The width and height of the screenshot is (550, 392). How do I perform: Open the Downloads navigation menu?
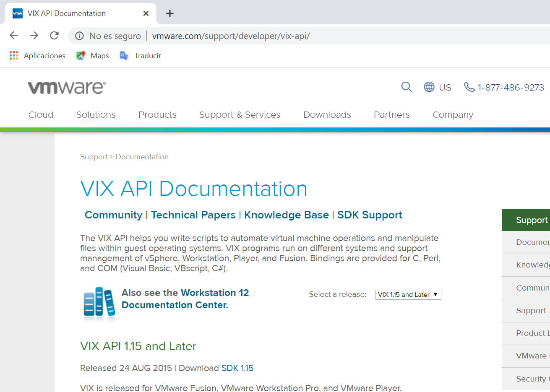point(327,115)
